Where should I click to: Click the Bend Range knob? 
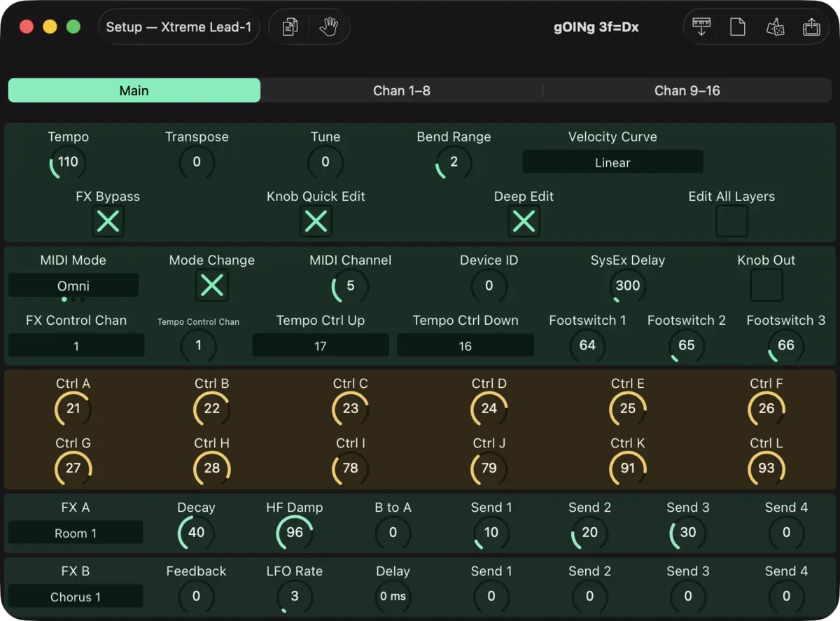[454, 162]
